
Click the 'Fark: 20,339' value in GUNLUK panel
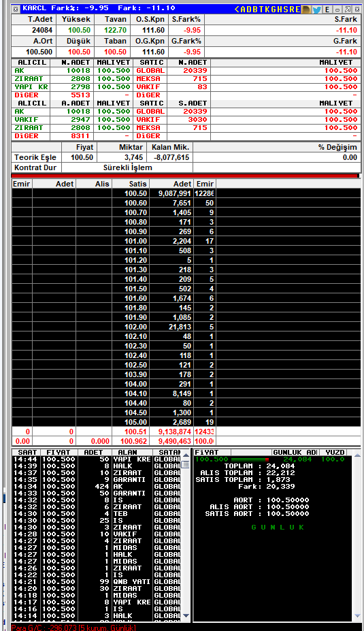pos(266,487)
